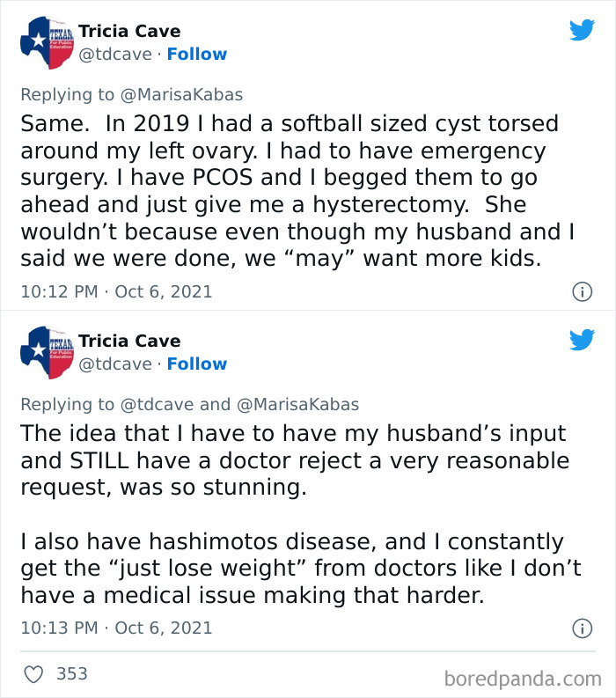Screen dimensions: 616x698
Task: Open Tricia Cave name in second tweet
Action: point(129,341)
